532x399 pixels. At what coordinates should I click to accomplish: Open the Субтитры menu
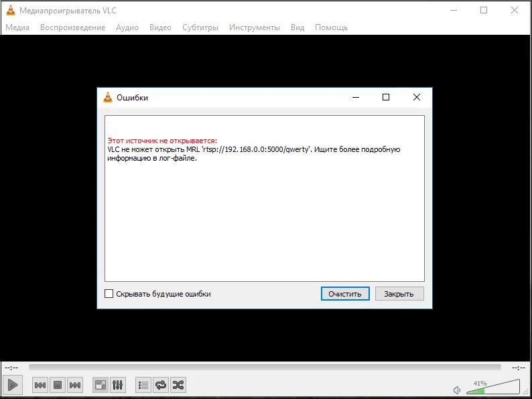click(200, 27)
